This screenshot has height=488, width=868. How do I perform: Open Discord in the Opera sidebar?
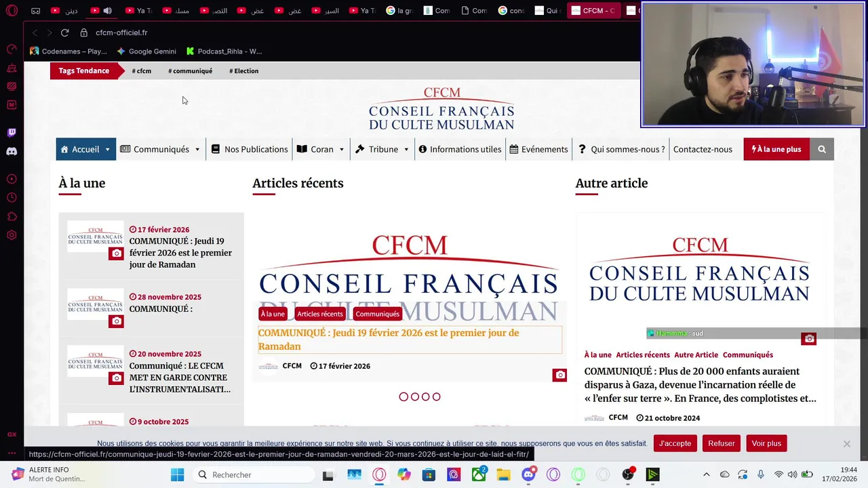tap(12, 151)
